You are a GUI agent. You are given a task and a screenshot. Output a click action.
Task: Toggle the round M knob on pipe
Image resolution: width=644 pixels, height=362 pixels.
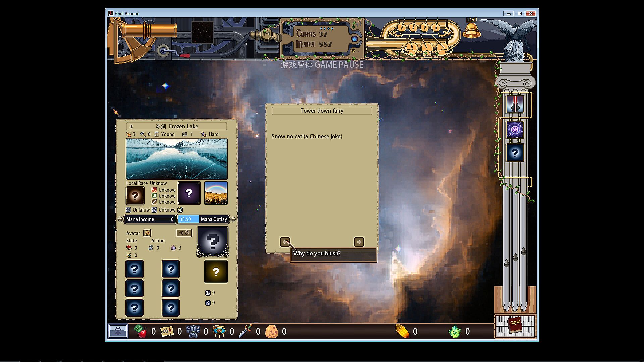267,34
